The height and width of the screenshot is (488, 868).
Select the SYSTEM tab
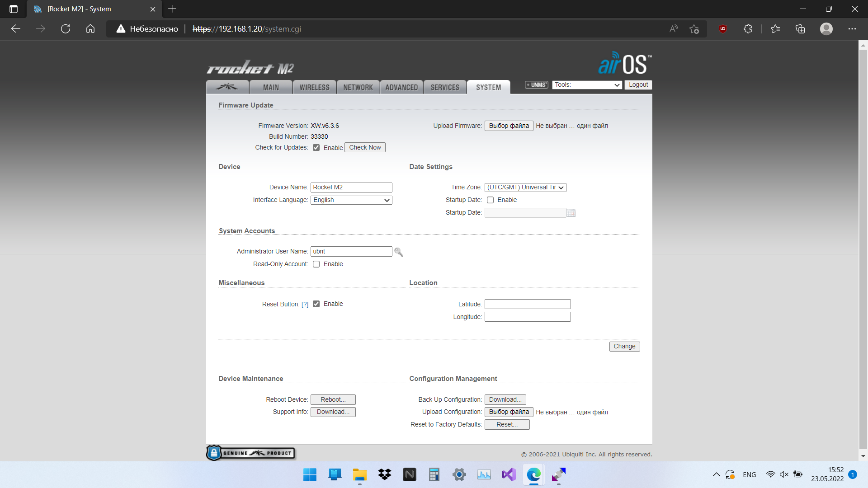click(x=488, y=87)
